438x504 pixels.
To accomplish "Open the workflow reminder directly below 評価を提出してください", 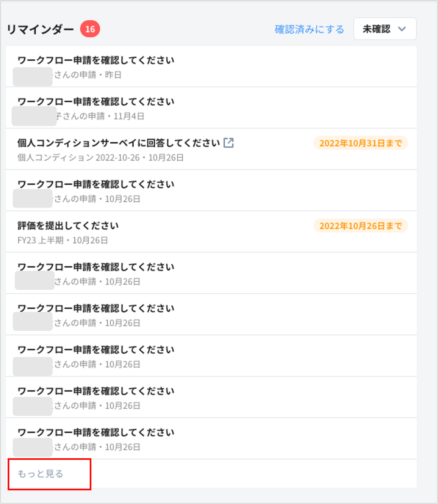I will pyautogui.click(x=96, y=267).
